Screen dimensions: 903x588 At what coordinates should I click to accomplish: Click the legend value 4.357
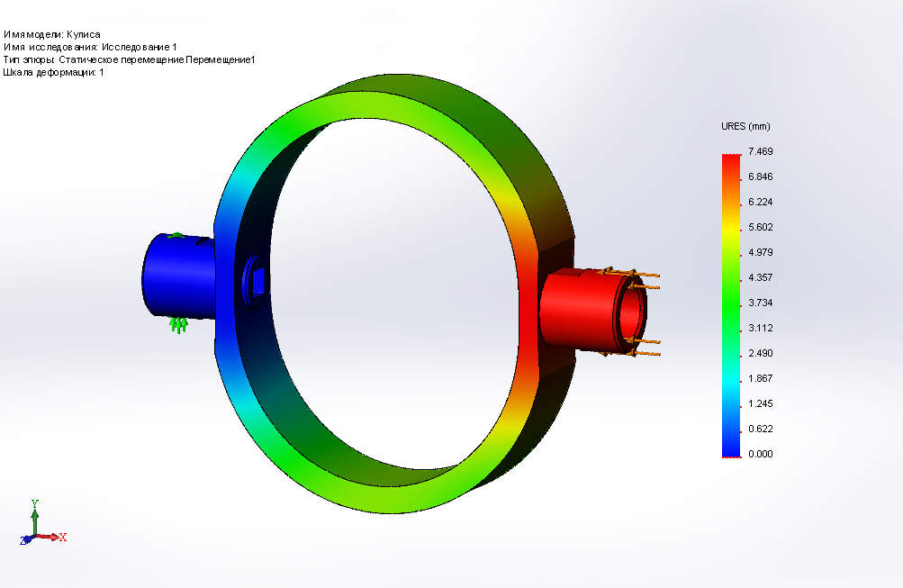(760, 277)
